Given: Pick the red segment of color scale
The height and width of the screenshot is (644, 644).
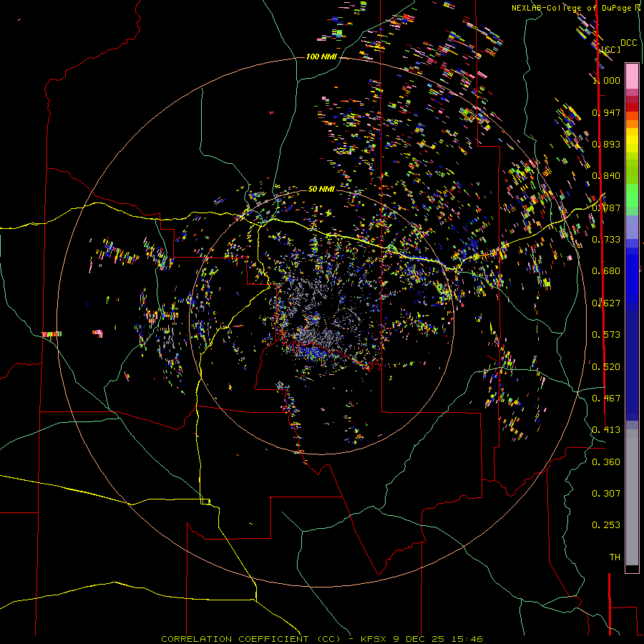Looking at the screenshot, I should pyautogui.click(x=632, y=107).
